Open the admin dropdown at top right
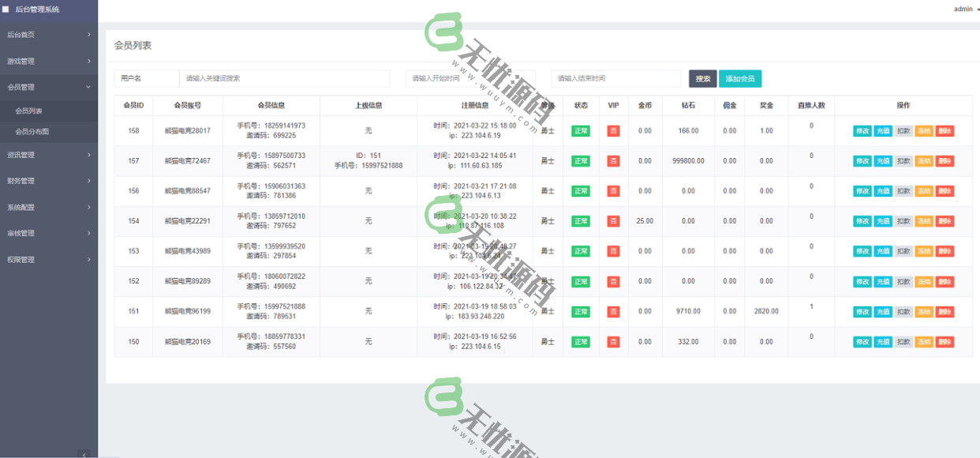The height and width of the screenshot is (458, 980). click(x=966, y=9)
